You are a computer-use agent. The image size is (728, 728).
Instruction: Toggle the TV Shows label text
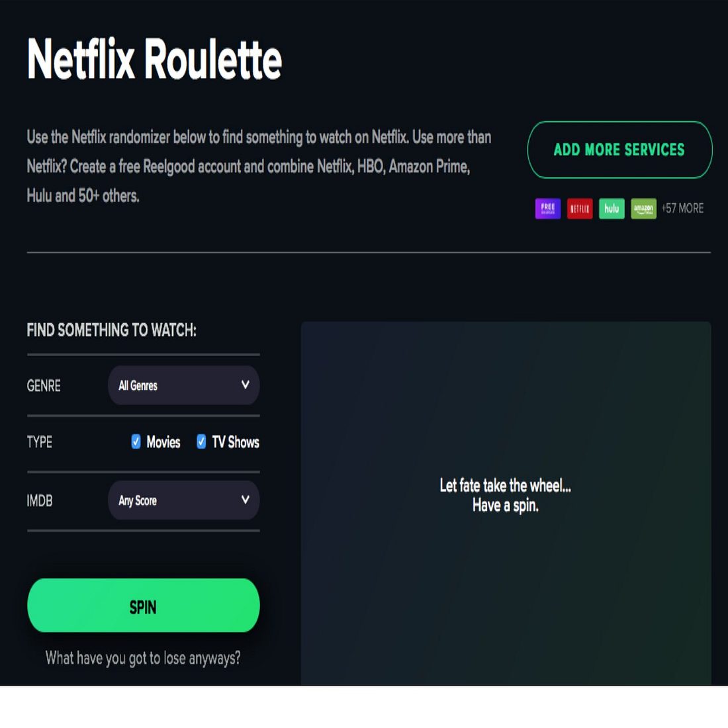point(236,442)
